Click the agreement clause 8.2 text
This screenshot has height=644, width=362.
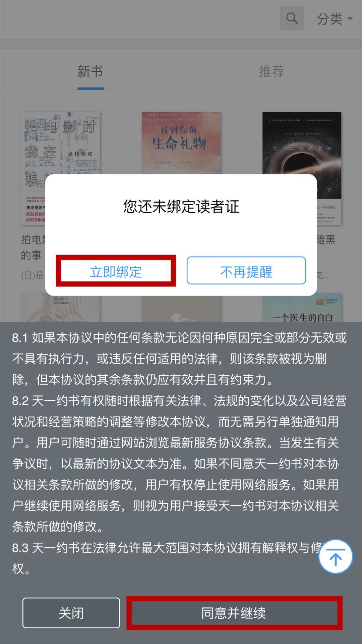(x=179, y=464)
